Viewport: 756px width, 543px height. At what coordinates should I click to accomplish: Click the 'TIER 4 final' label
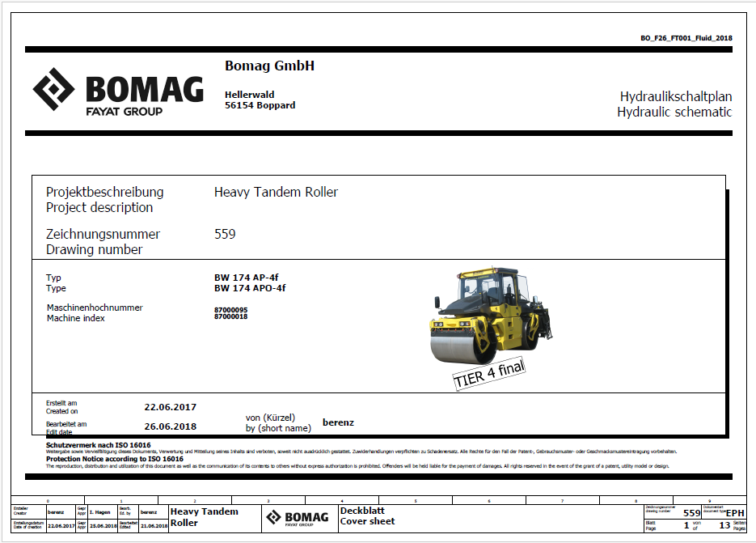click(x=488, y=374)
